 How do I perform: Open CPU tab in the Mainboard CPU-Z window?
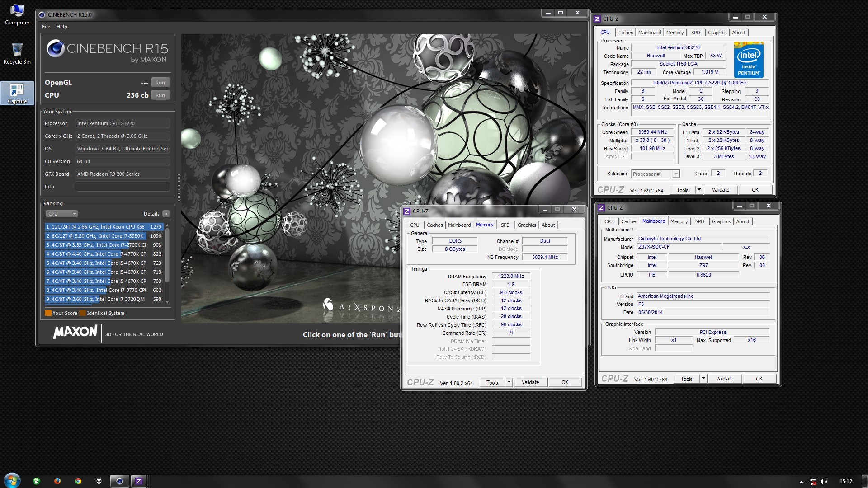[x=609, y=221]
